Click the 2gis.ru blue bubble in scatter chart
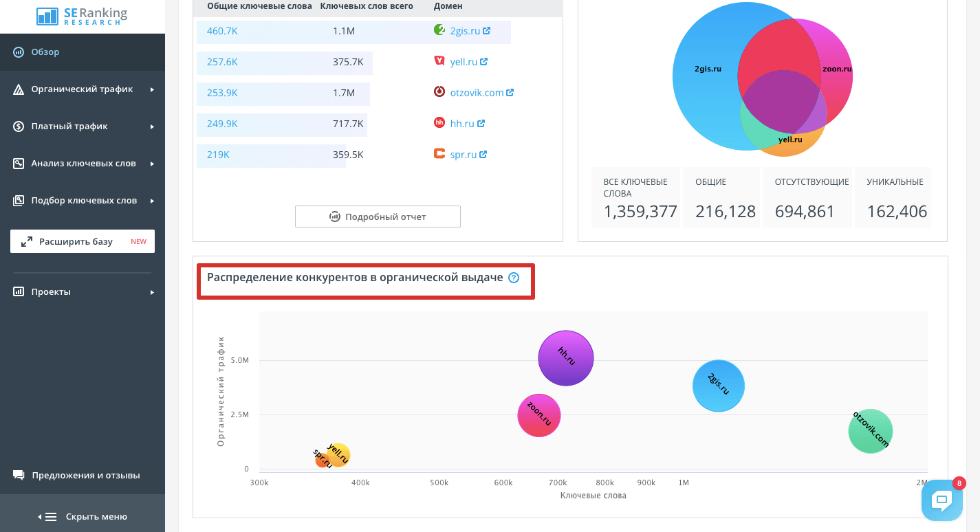 718,386
